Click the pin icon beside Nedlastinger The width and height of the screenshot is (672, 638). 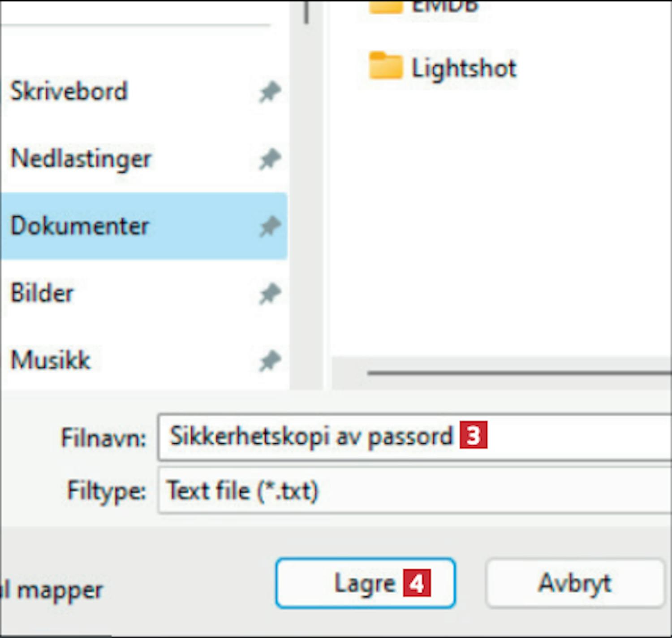270,159
